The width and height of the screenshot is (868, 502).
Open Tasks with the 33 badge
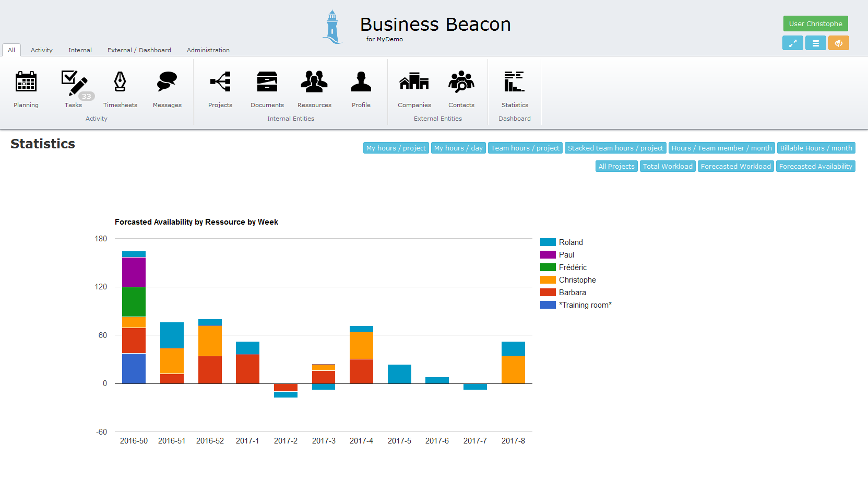(x=74, y=84)
